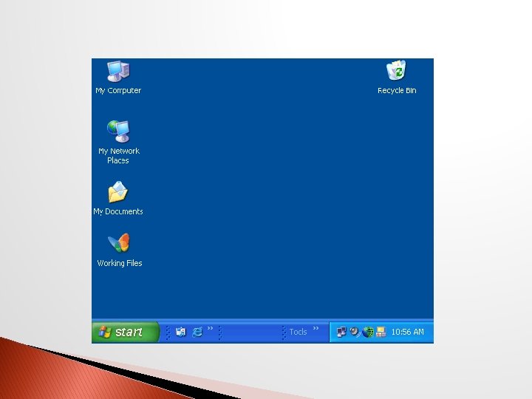Launch Internet Explorer from Quick Launch

(x=197, y=332)
